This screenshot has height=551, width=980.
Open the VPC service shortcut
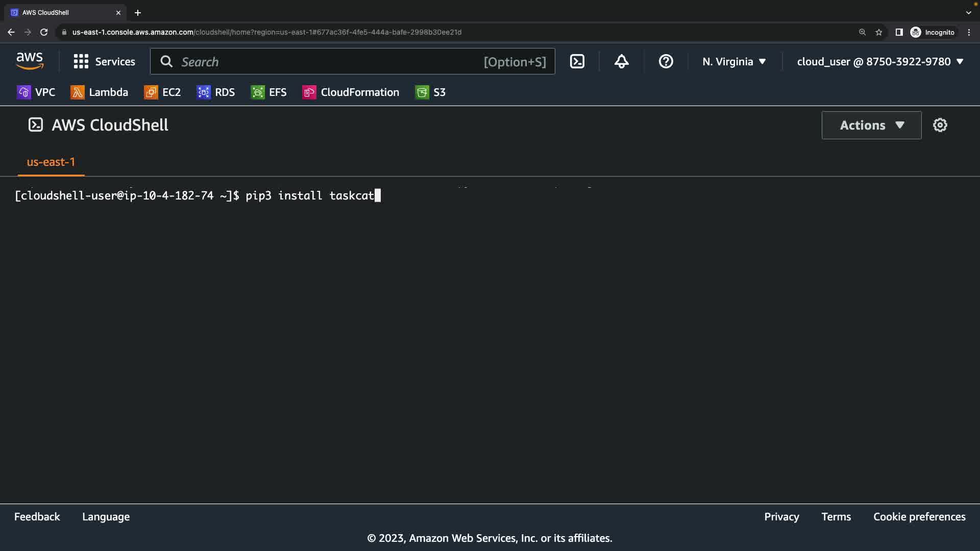click(36, 92)
